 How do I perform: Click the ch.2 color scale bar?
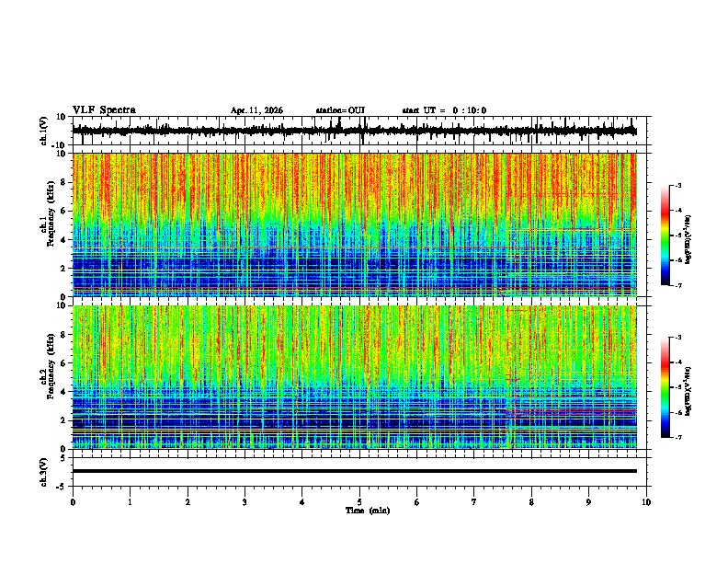(x=665, y=387)
